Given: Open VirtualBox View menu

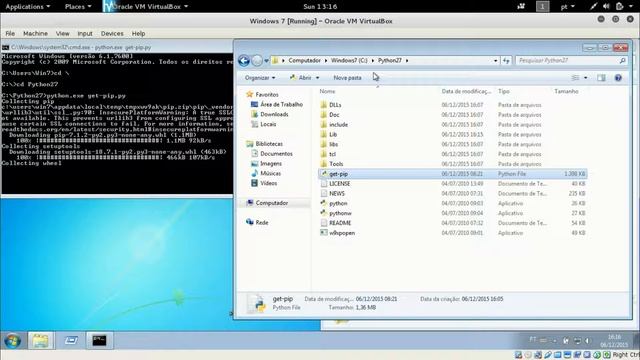Looking at the screenshot, I should click(x=62, y=33).
